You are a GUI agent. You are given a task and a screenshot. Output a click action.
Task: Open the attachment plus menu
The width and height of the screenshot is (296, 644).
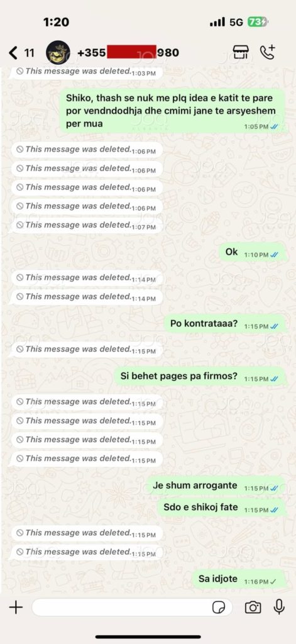click(16, 607)
